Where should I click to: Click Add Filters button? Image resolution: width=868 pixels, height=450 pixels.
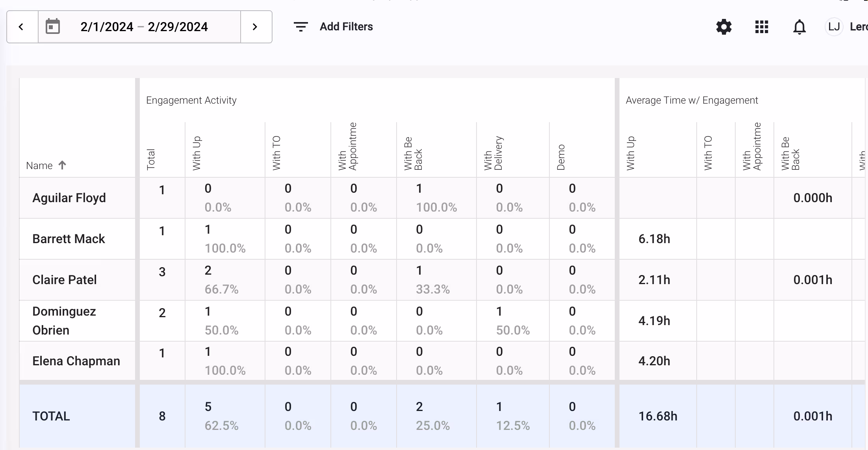point(346,27)
